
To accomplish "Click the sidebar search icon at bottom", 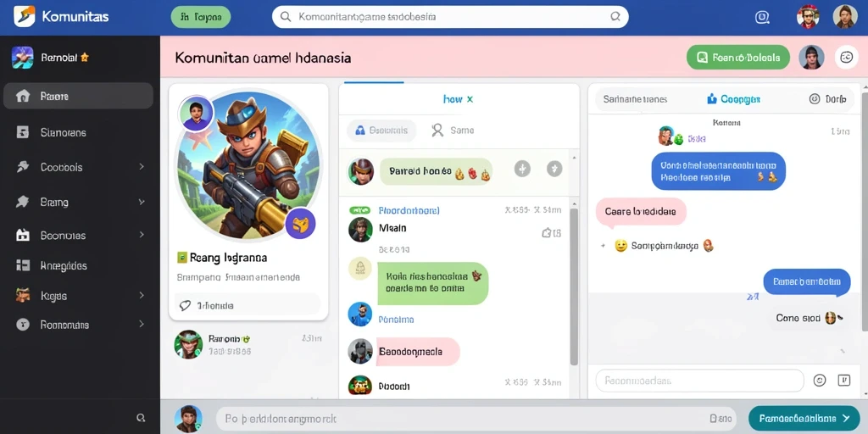I will click(x=142, y=418).
